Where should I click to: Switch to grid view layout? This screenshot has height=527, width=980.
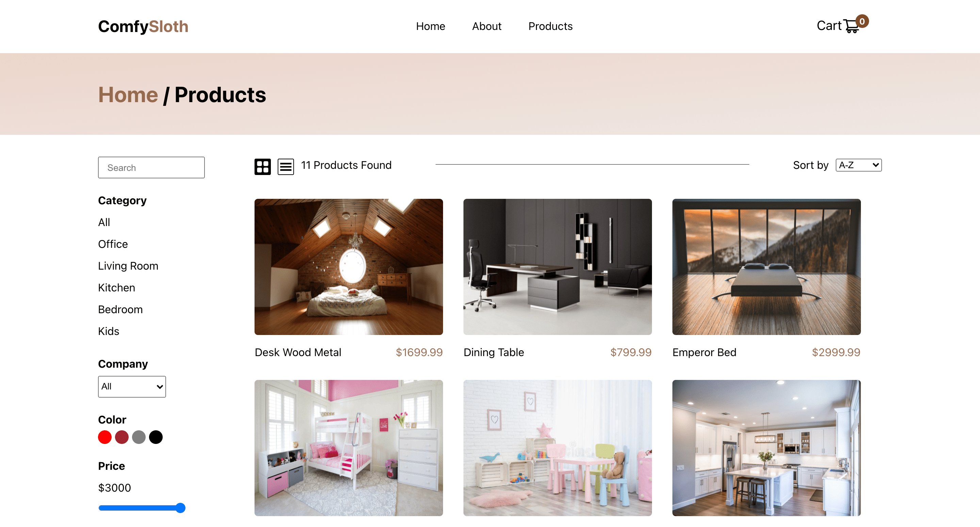(262, 166)
